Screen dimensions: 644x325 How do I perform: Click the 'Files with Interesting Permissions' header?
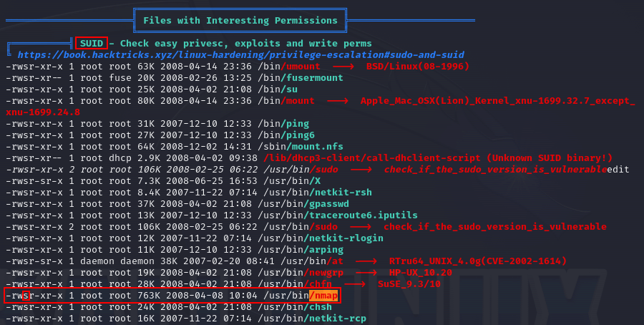[240, 21]
